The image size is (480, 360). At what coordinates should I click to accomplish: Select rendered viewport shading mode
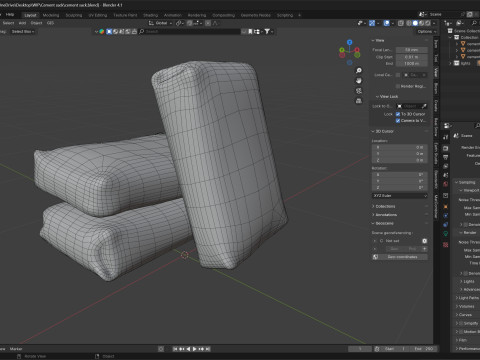pyautogui.click(x=428, y=23)
